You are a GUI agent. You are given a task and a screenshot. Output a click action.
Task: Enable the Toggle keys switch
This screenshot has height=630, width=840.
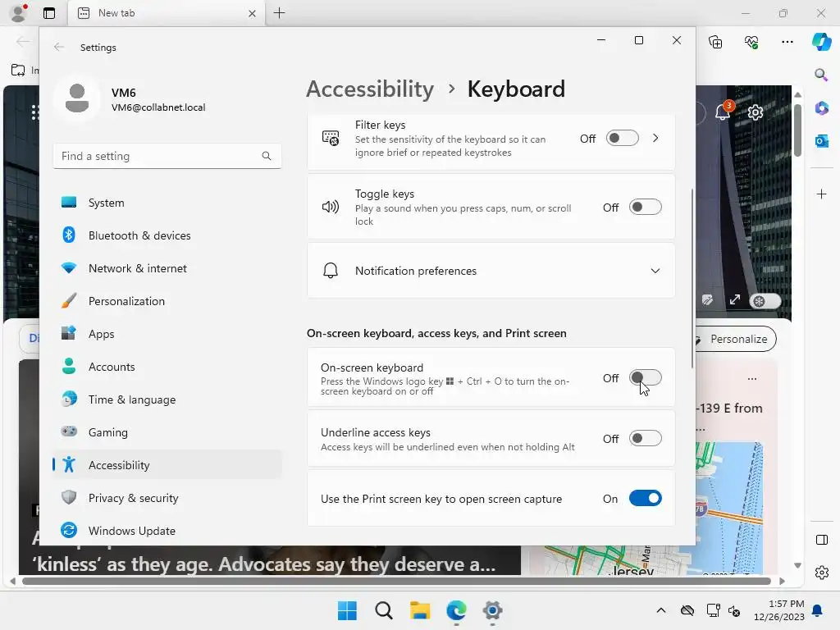645,208
